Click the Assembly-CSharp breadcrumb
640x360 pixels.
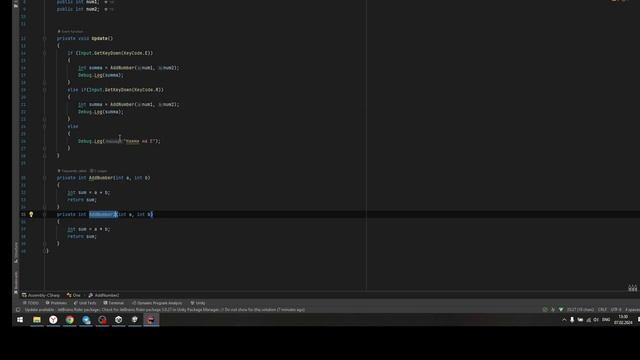click(41, 295)
